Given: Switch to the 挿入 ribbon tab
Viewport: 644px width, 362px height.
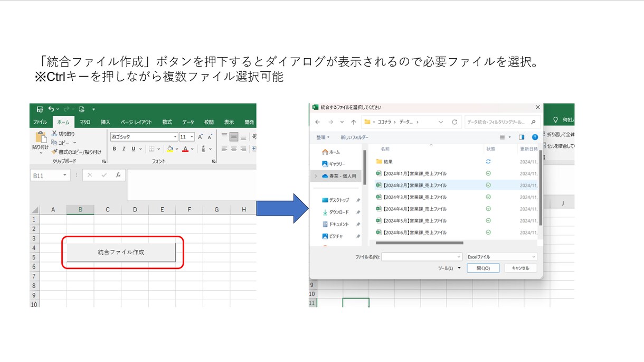Looking at the screenshot, I should pyautogui.click(x=106, y=122).
